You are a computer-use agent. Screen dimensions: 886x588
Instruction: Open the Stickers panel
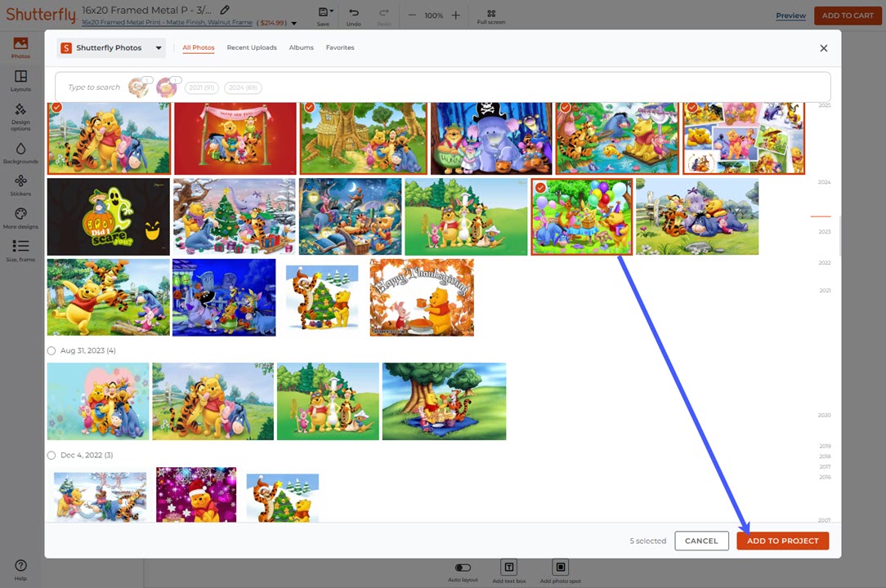pyautogui.click(x=20, y=185)
